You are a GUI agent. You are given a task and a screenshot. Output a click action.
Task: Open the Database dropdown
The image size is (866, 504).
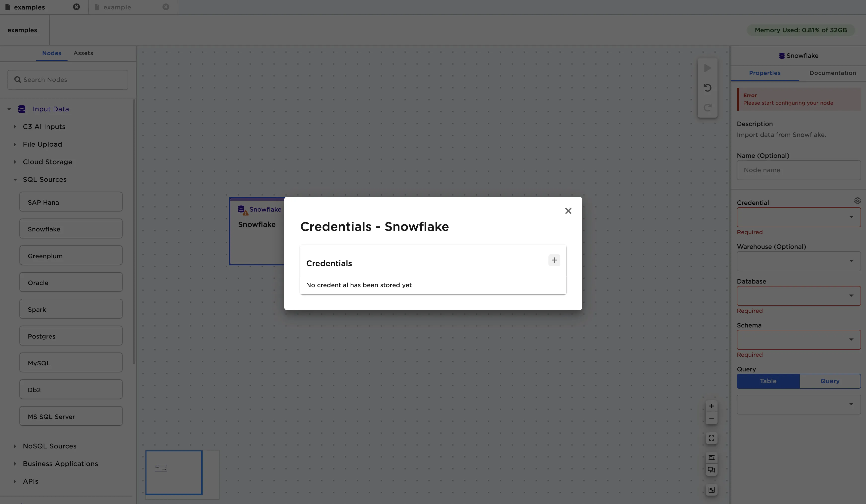[x=798, y=296]
